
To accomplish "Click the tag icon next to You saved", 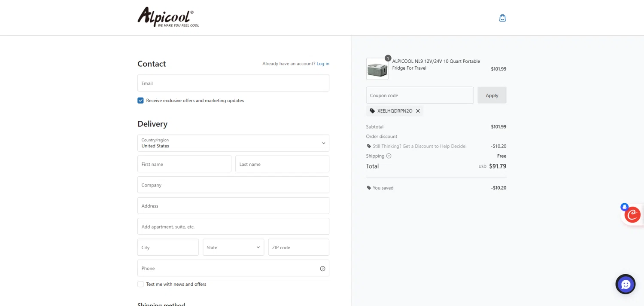I will coord(369,188).
